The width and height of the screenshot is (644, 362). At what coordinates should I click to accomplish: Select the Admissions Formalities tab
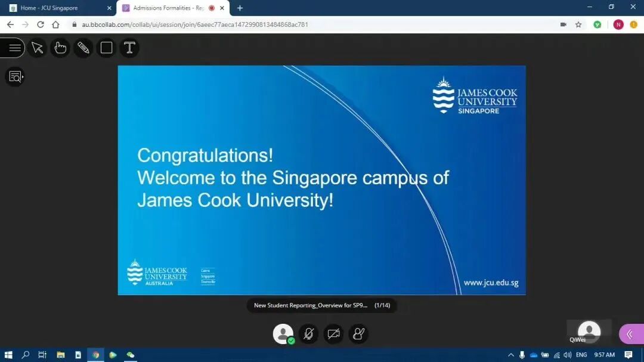point(168,8)
